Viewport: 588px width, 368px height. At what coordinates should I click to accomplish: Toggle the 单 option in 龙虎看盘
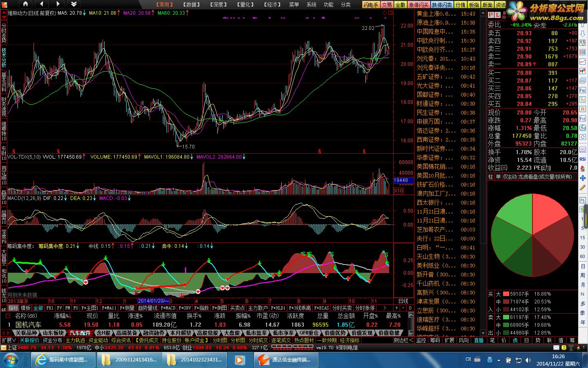coord(498,177)
